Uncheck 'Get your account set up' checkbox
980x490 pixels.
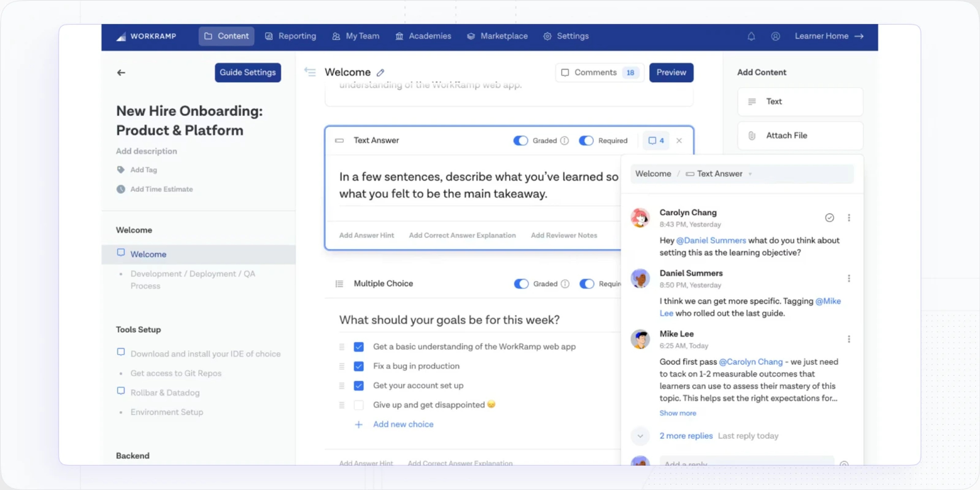pos(358,385)
